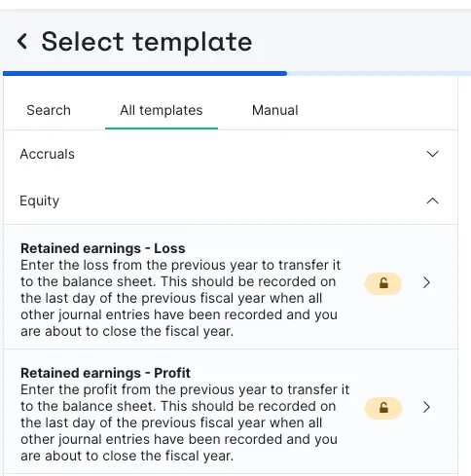This screenshot has height=476, width=471.
Task: Choose the Retained earnings - Profit template title
Action: click(x=105, y=373)
